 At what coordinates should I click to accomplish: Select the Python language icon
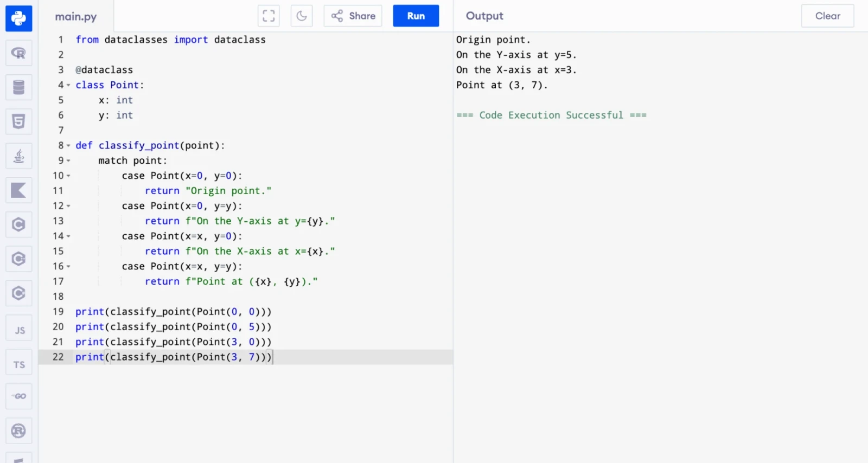[x=18, y=18]
